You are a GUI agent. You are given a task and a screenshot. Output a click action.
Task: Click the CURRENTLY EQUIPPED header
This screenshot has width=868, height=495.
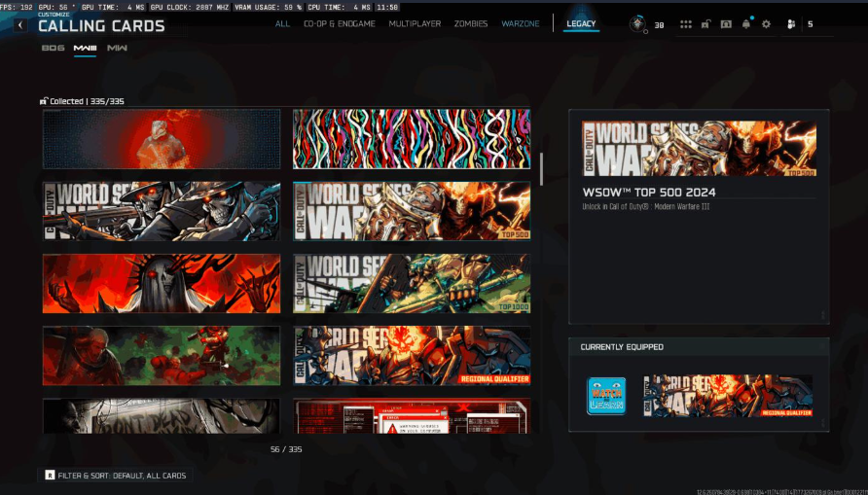[x=622, y=347]
